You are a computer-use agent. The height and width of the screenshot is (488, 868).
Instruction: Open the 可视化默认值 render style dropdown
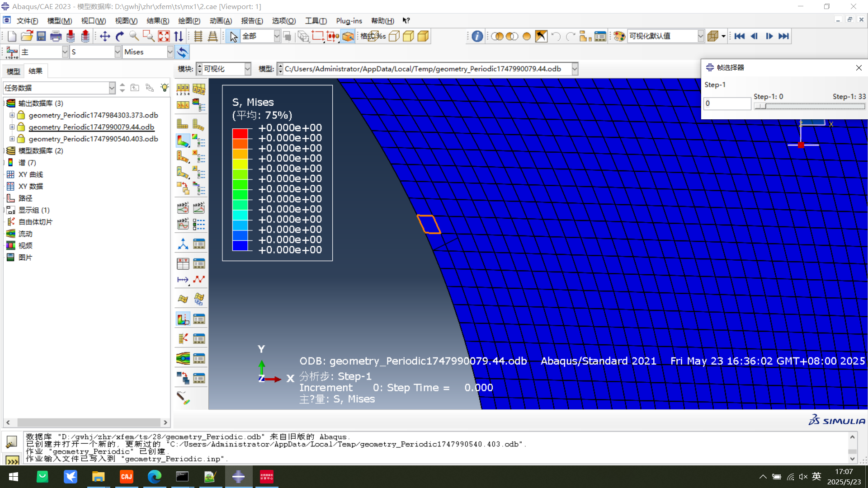pyautogui.click(x=700, y=36)
